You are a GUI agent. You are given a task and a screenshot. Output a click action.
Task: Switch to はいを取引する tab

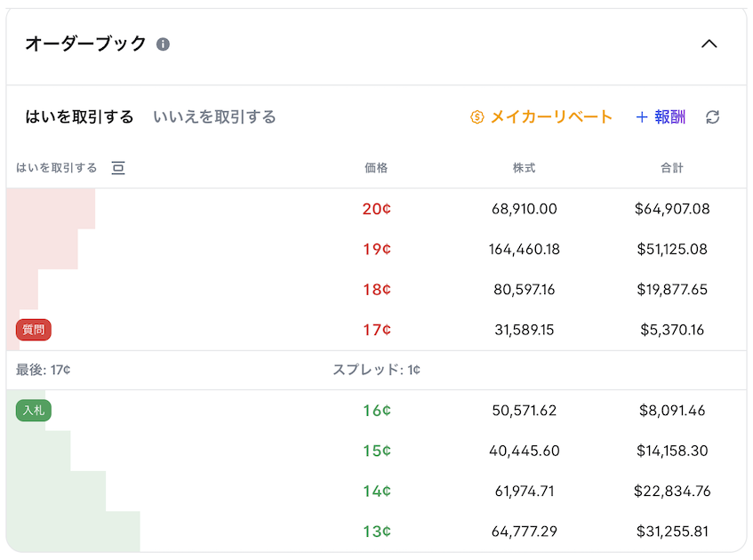tap(79, 116)
